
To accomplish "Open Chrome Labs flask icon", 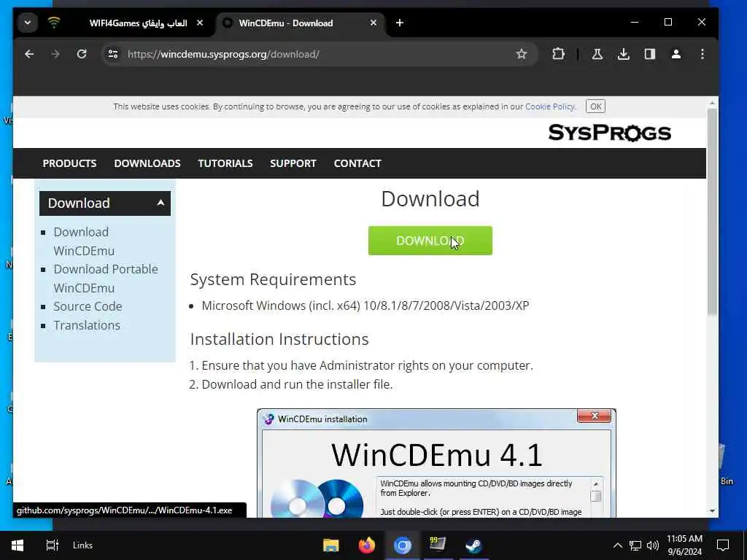I will pos(597,54).
